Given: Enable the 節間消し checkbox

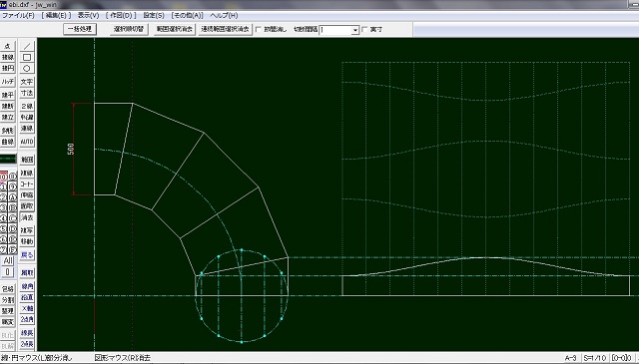Looking at the screenshot, I should pyautogui.click(x=258, y=29).
